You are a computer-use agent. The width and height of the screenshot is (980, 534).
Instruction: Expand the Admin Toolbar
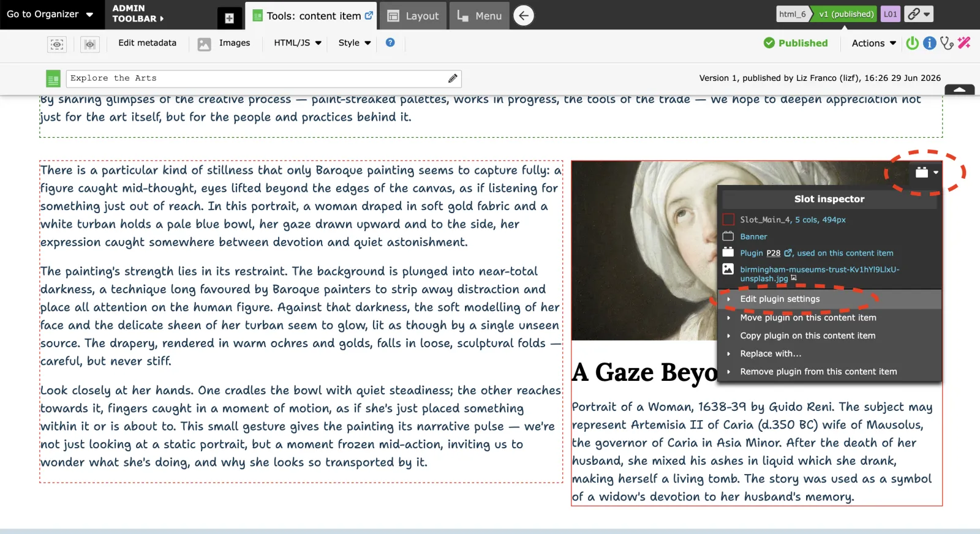click(x=138, y=13)
